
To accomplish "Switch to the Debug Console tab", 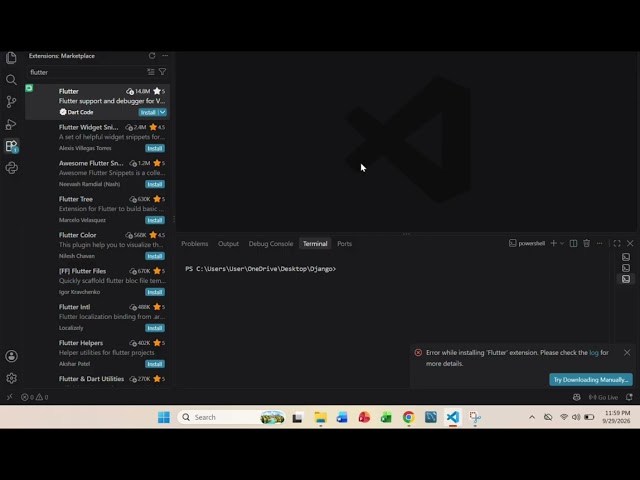I will (271, 244).
